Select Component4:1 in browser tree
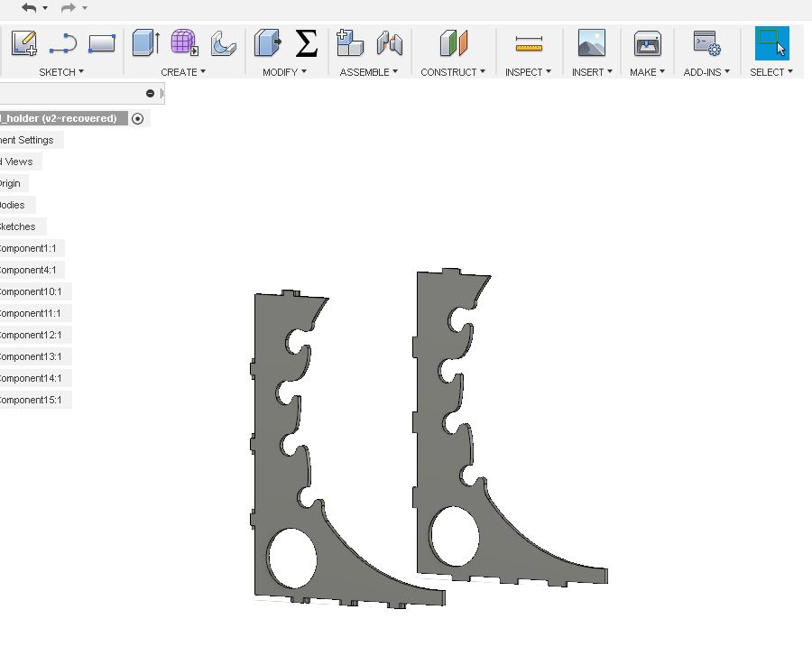812x665 pixels. (32, 271)
